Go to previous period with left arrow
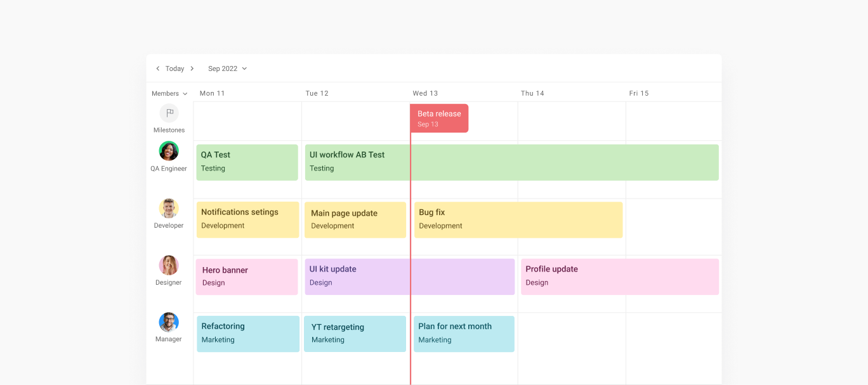The width and height of the screenshot is (868, 385). [158, 69]
